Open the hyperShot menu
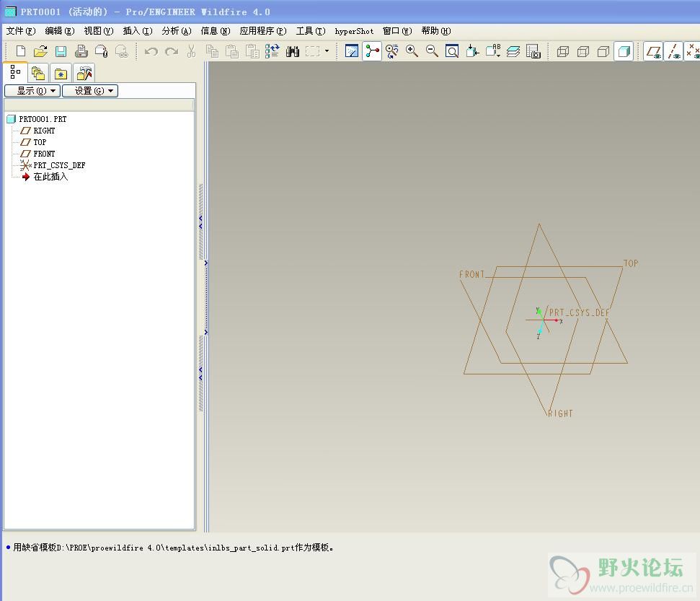700x601 pixels. tap(354, 31)
